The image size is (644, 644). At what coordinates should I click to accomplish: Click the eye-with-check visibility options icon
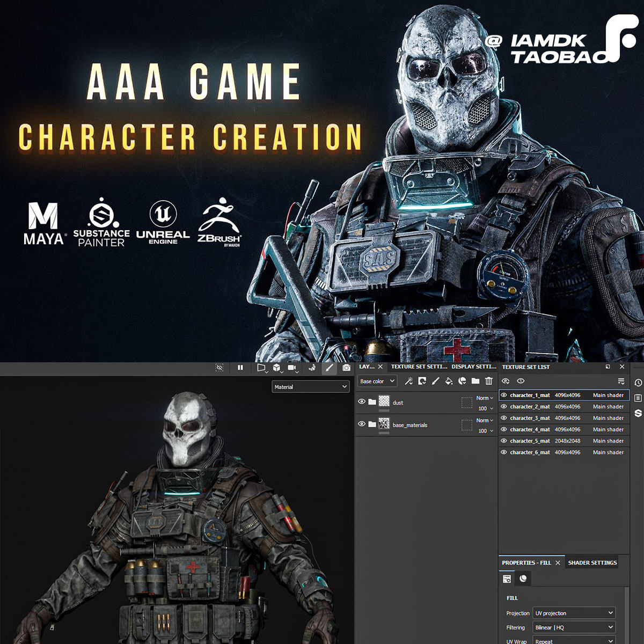pyautogui.click(x=506, y=381)
